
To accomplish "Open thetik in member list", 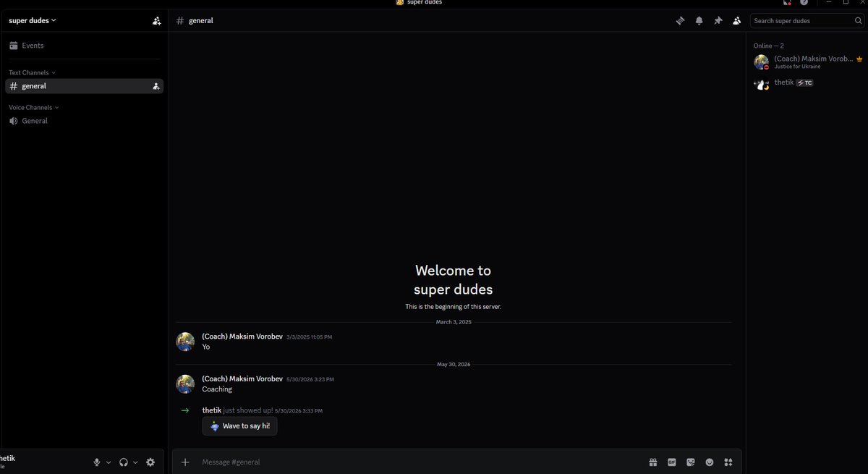I will (x=807, y=84).
